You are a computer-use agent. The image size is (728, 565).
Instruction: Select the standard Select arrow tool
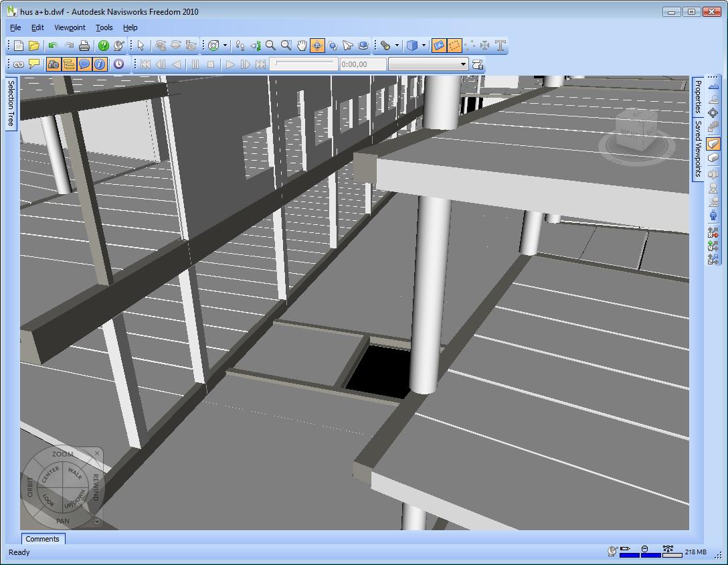point(142,46)
